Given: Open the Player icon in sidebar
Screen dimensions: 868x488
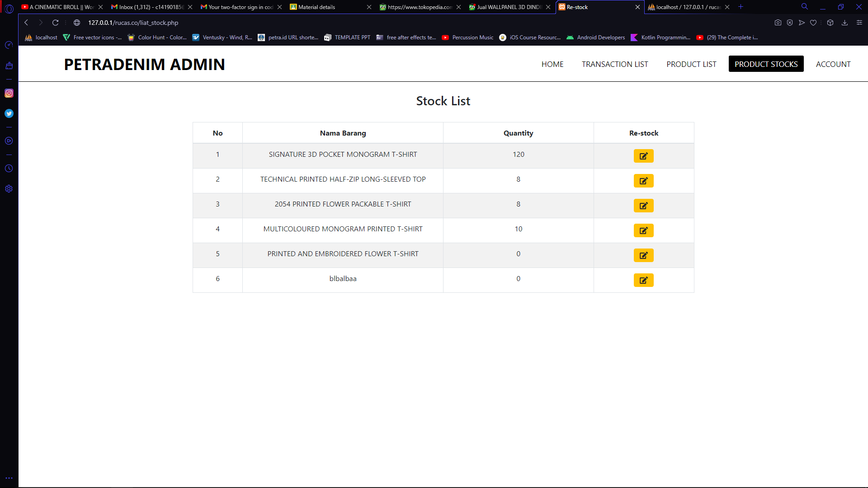Looking at the screenshot, I should tap(9, 141).
